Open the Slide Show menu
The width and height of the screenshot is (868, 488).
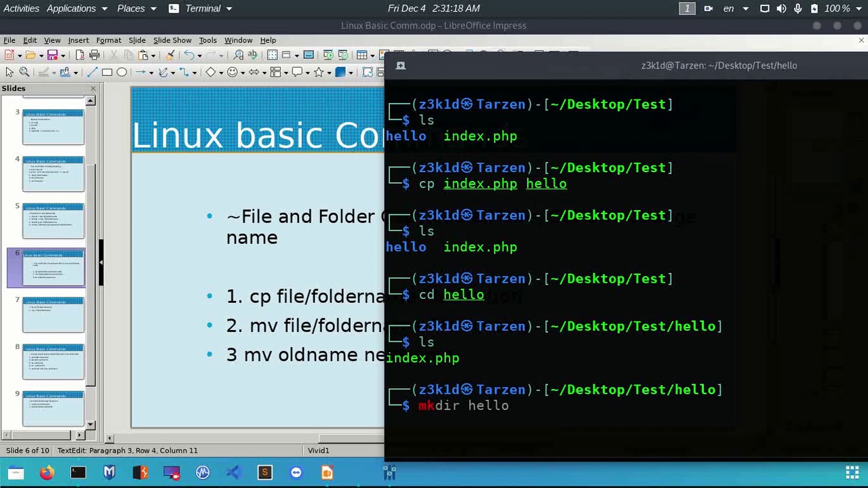pyautogui.click(x=172, y=40)
